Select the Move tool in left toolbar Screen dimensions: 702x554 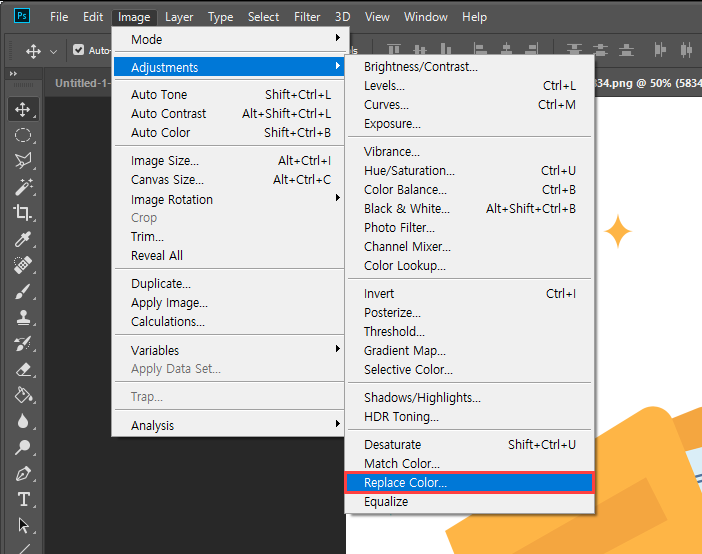(x=23, y=109)
